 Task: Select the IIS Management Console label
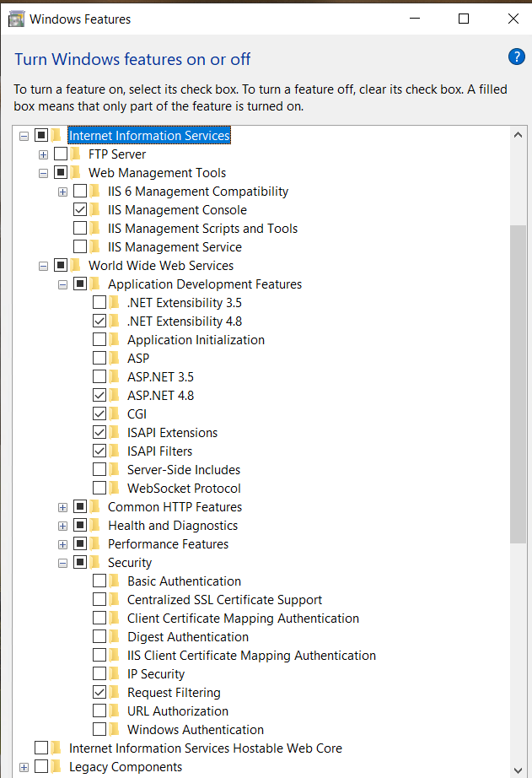coord(177,210)
